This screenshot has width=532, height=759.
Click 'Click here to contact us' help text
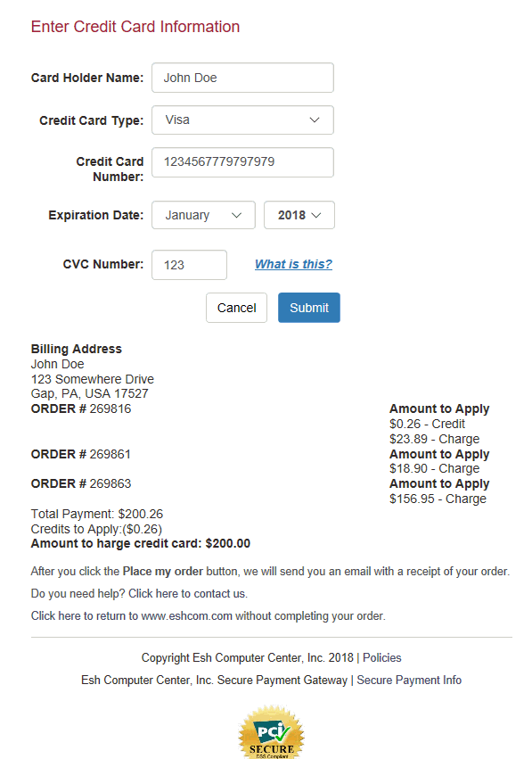tap(188, 593)
